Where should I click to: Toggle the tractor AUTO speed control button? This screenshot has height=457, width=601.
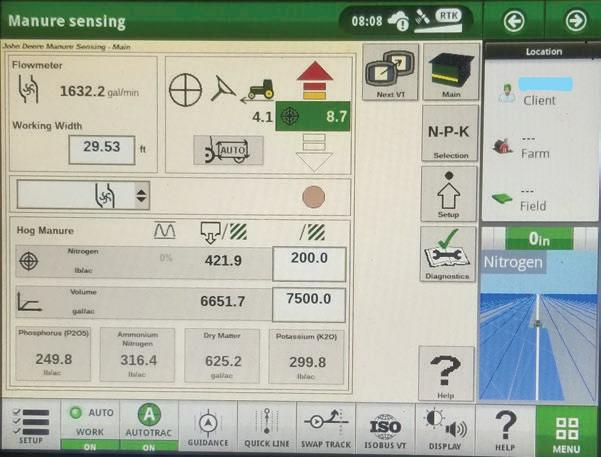[228, 150]
